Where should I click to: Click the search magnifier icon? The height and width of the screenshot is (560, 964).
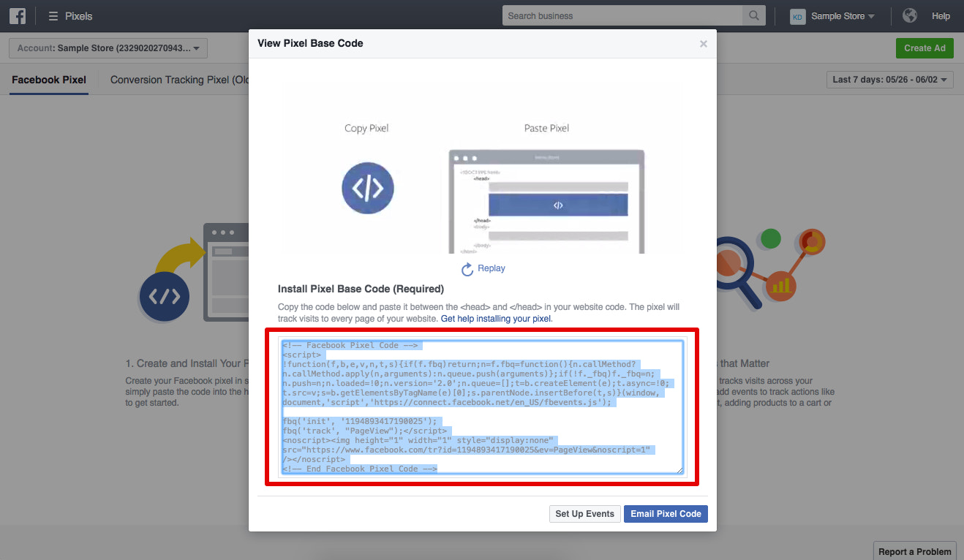point(753,15)
